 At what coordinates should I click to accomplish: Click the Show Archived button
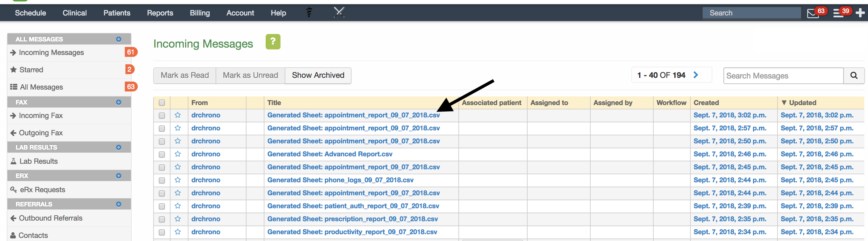(x=318, y=75)
